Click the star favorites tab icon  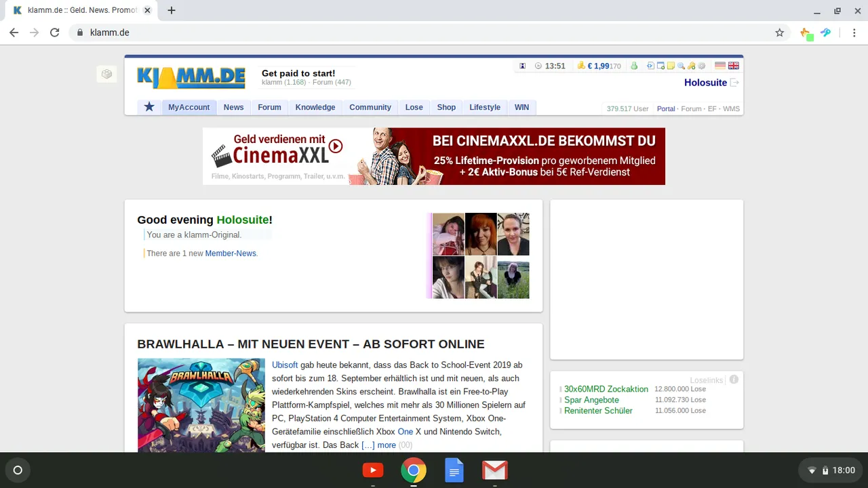coord(149,107)
